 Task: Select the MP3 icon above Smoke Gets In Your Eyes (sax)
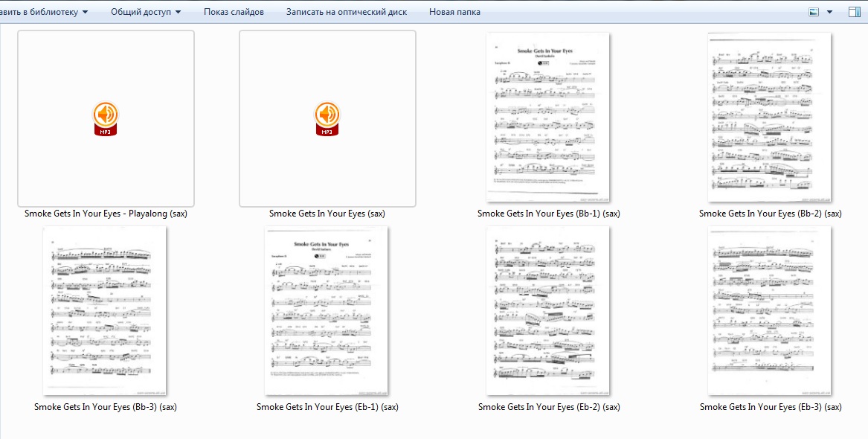pyautogui.click(x=327, y=118)
